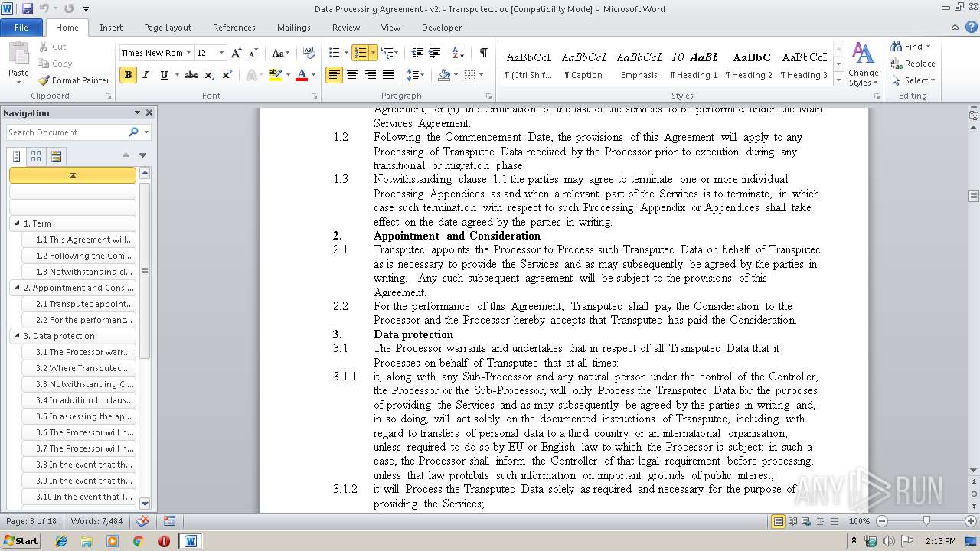
Task: Click Find in Editing group
Action: [910, 47]
